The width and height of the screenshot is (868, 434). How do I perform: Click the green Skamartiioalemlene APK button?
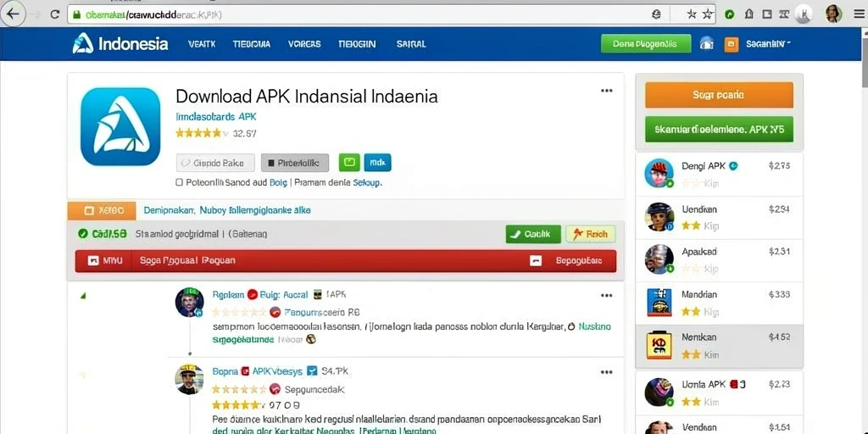(719, 130)
